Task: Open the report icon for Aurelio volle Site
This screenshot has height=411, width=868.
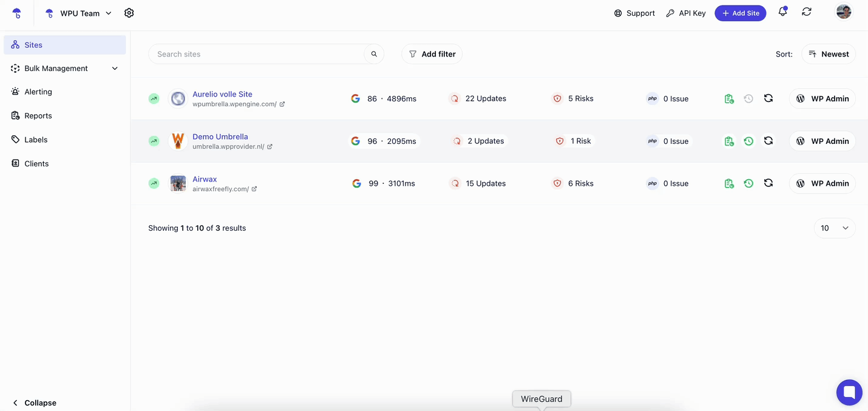Action: tap(729, 98)
